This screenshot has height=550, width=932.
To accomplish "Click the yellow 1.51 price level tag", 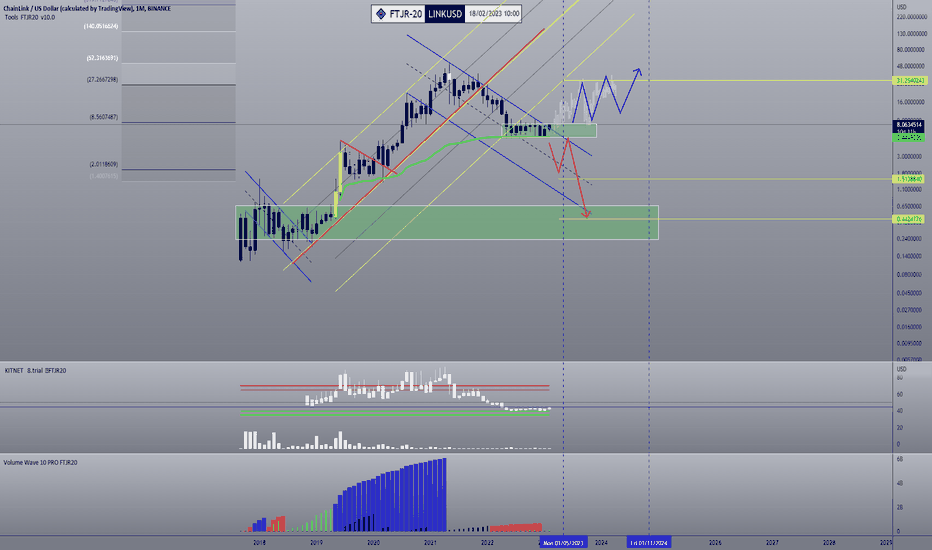I will pyautogui.click(x=909, y=179).
